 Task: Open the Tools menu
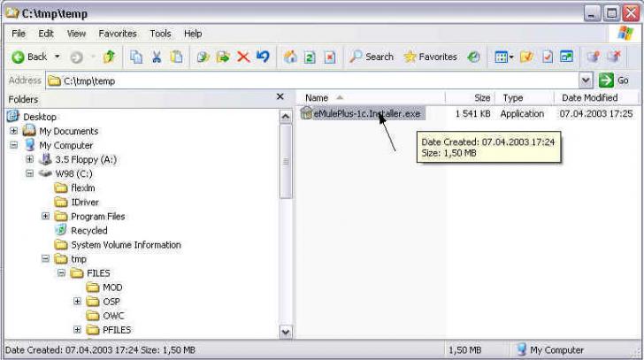(160, 34)
